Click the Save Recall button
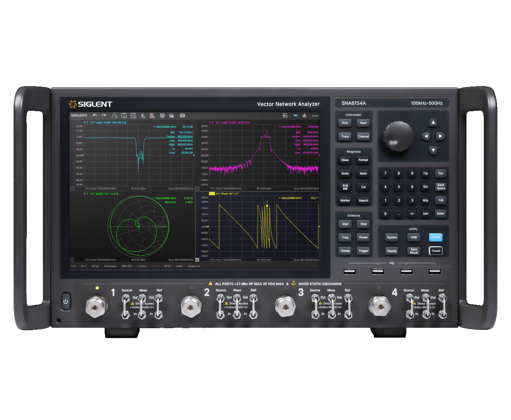This screenshot has height=420, width=511. coord(414,251)
